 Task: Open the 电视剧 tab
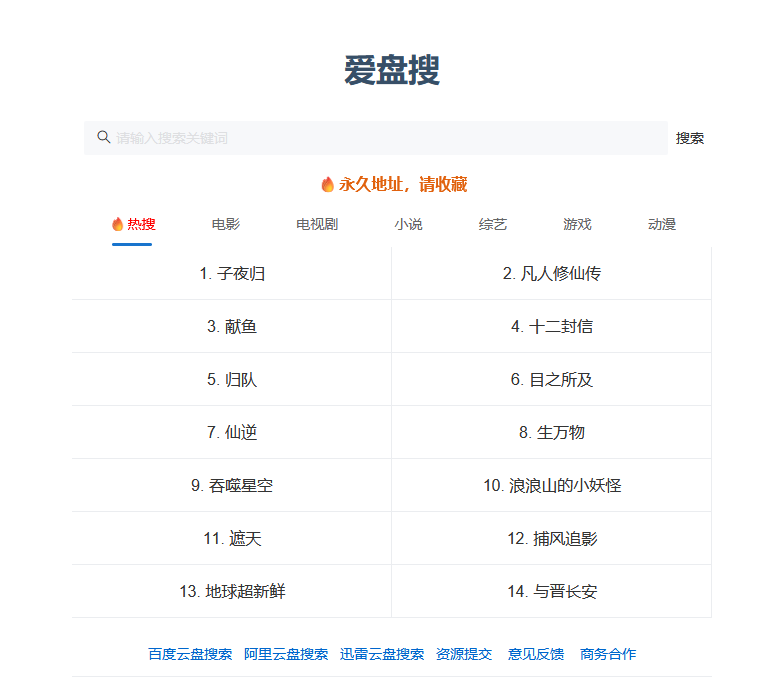click(317, 224)
